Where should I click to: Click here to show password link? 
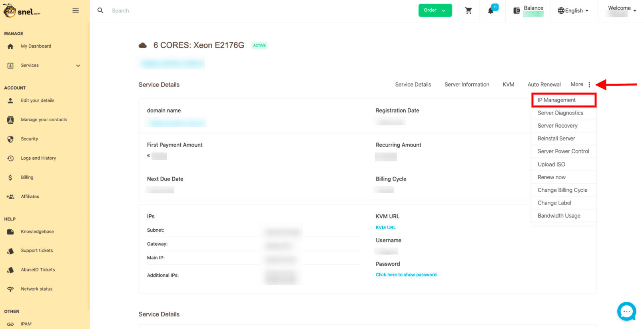click(406, 275)
